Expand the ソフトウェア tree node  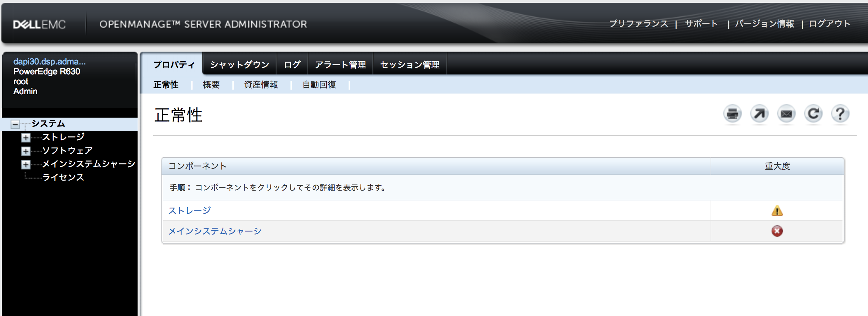tap(26, 151)
